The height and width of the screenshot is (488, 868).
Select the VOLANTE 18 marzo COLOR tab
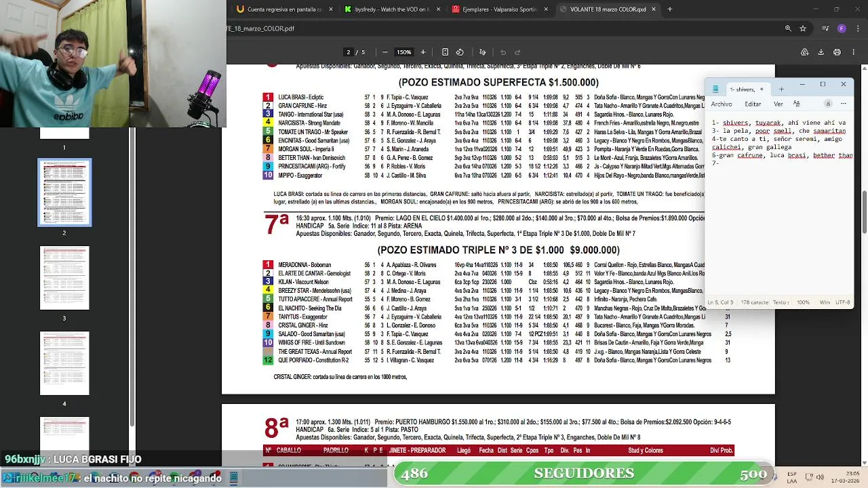[608, 9]
